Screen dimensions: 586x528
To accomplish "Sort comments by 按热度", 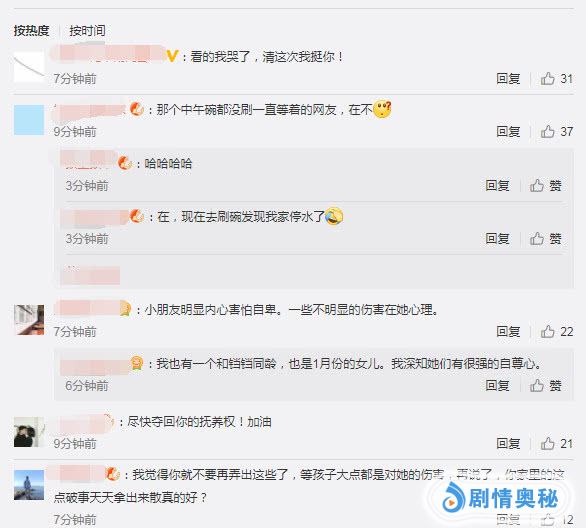I will point(31,31).
